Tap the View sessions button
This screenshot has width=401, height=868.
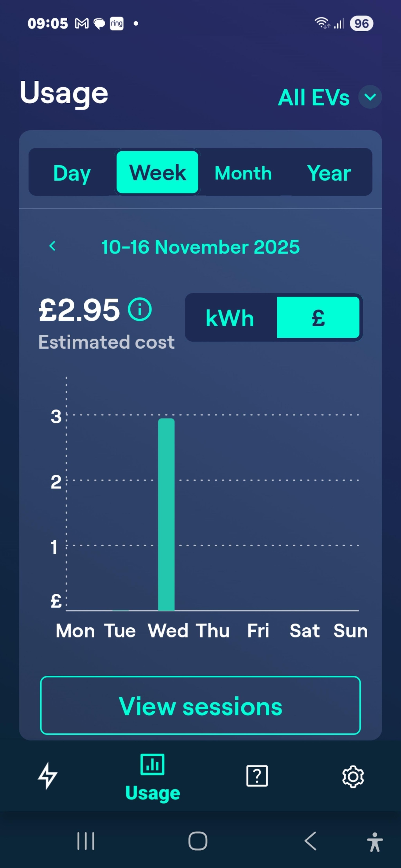point(200,706)
